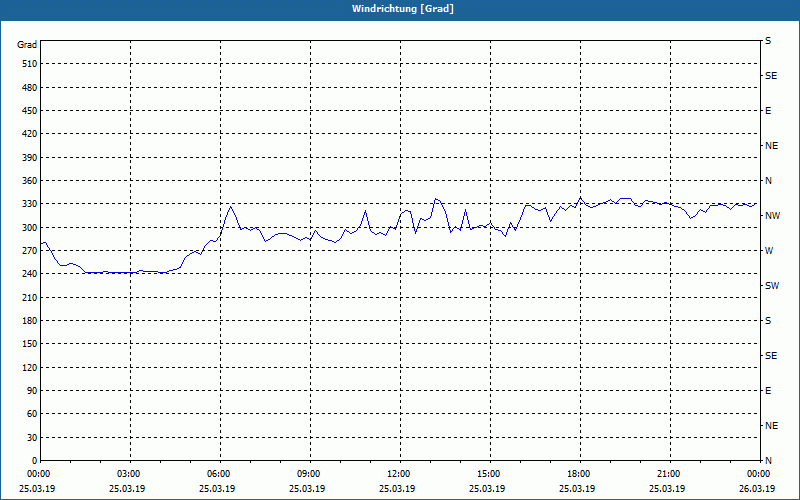Image resolution: width=800 pixels, height=500 pixels.
Task: Click the 330 axis value
Action: coord(30,204)
